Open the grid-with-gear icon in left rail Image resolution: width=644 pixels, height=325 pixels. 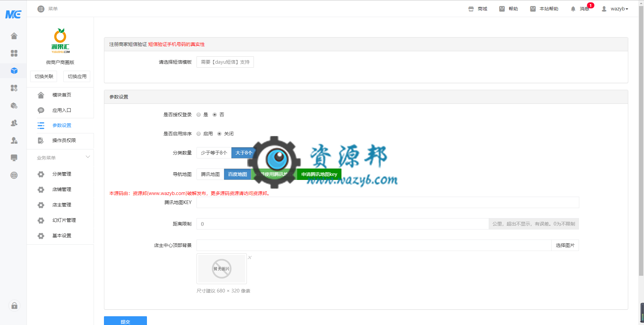(x=14, y=88)
